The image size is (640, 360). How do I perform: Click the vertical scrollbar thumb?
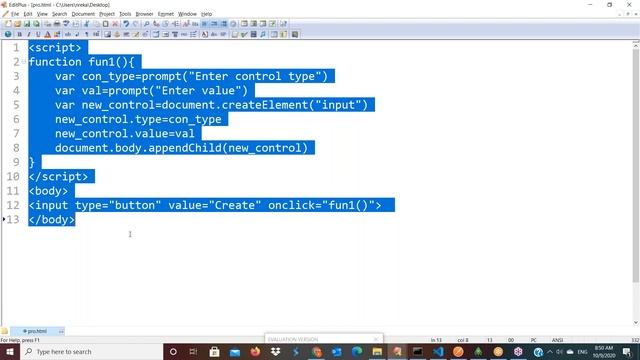pos(636,165)
